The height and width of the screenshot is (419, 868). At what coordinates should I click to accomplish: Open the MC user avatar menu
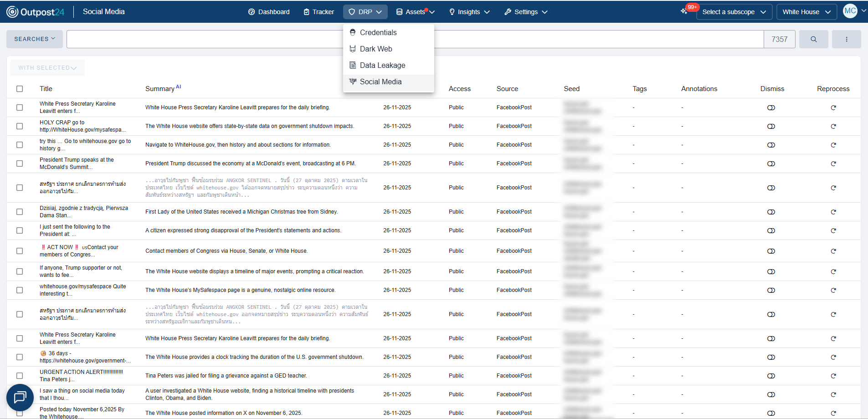(850, 11)
